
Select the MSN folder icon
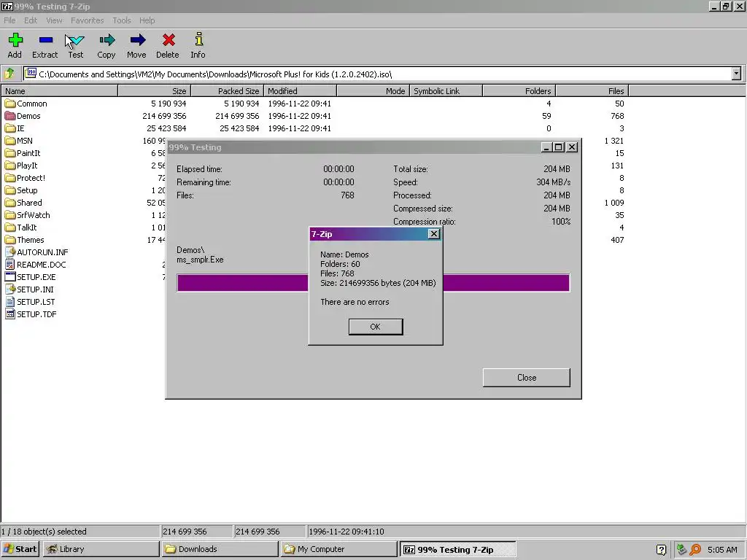(10, 141)
